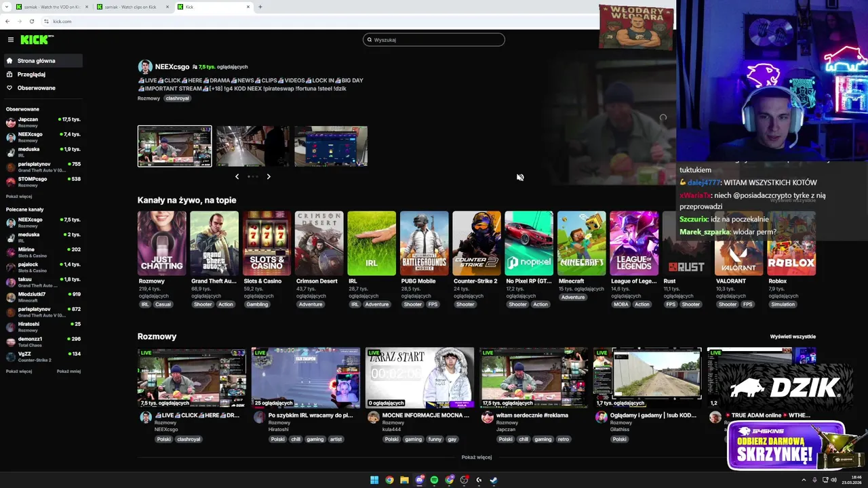Select the third carousel thumbnail

coord(331,146)
